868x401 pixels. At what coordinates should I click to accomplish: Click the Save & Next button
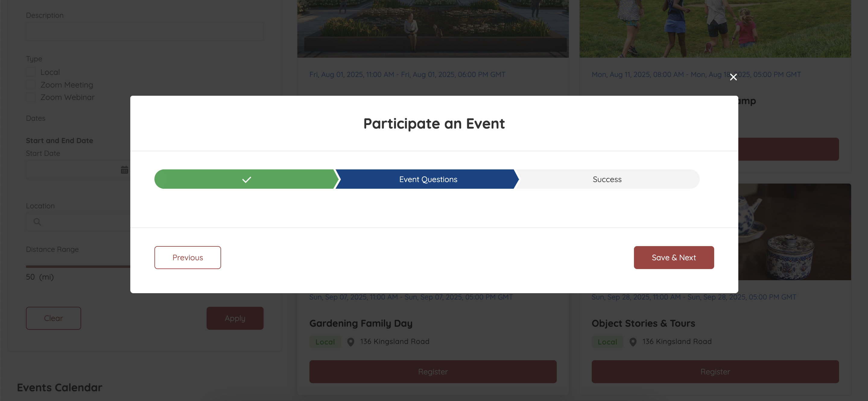[x=674, y=257]
